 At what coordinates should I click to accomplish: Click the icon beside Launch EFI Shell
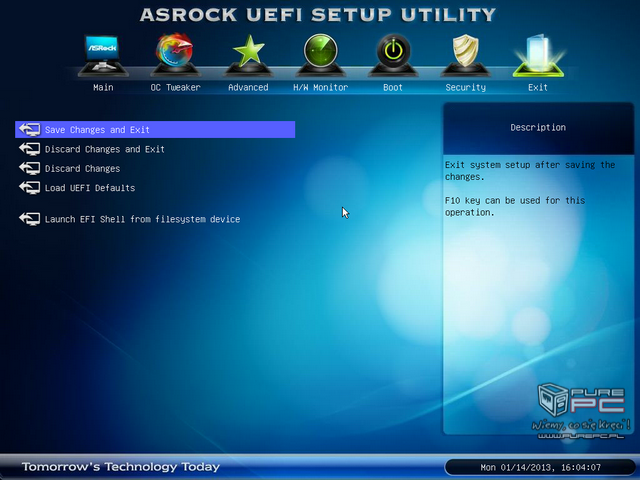[29, 219]
